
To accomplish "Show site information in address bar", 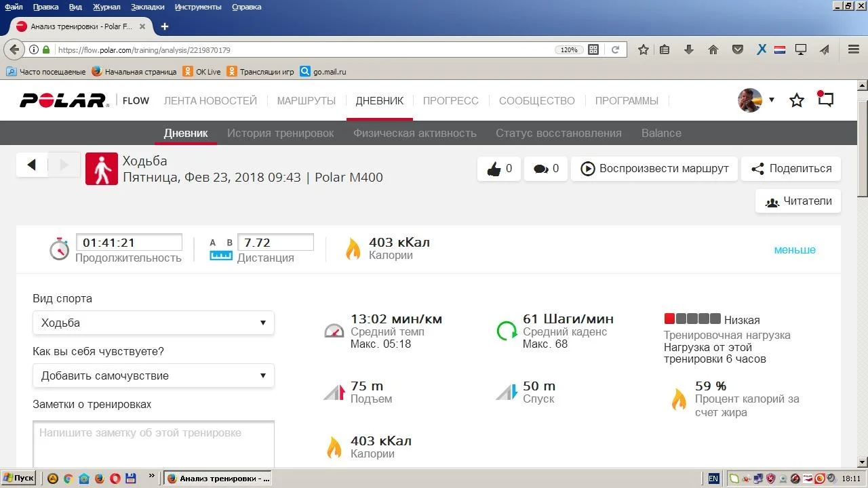I will point(34,49).
